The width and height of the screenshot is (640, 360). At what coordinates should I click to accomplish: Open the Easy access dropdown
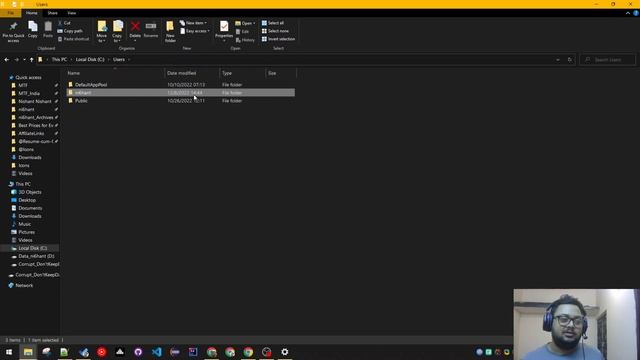[x=195, y=31]
